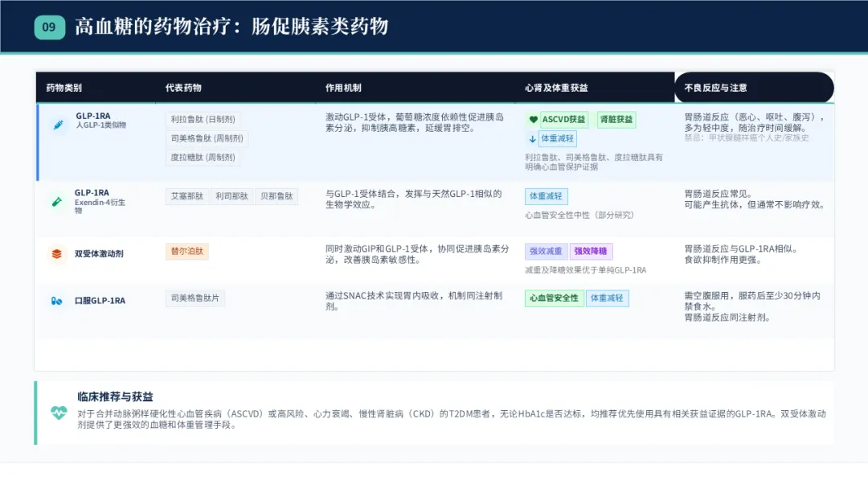Click the 艾塞那肽 drug tag
The image size is (868, 489).
187,196
